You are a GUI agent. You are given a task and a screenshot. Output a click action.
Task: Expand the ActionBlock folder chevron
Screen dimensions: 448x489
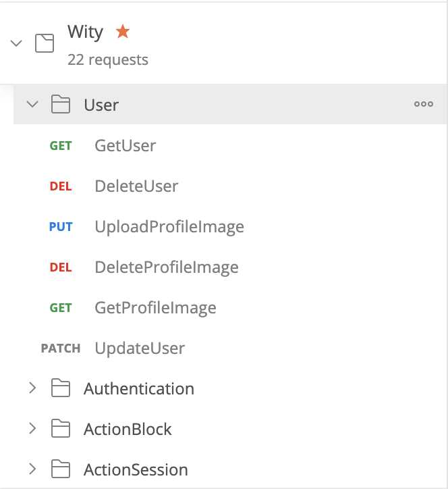coord(32,428)
